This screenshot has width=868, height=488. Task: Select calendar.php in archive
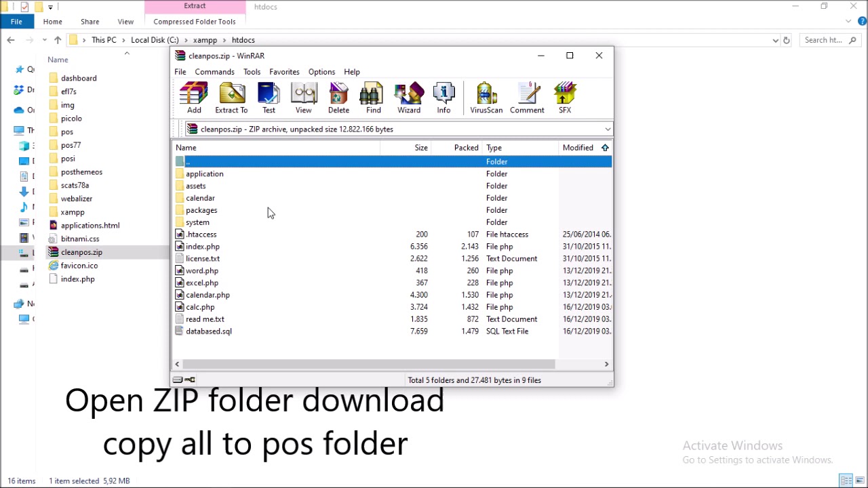click(x=208, y=295)
